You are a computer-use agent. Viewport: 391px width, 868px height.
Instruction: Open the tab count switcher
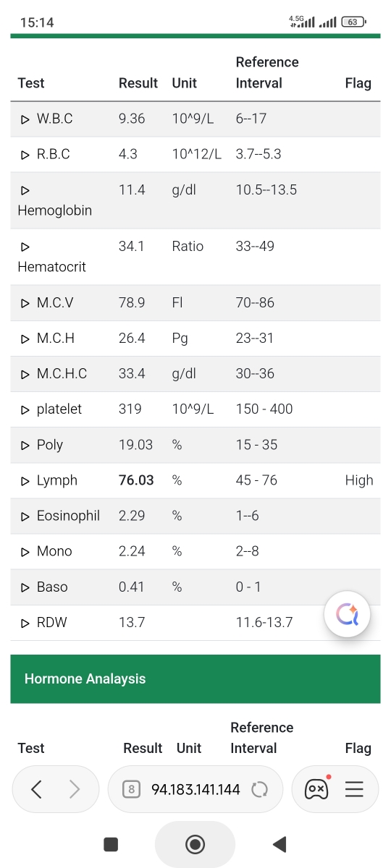pos(130,789)
